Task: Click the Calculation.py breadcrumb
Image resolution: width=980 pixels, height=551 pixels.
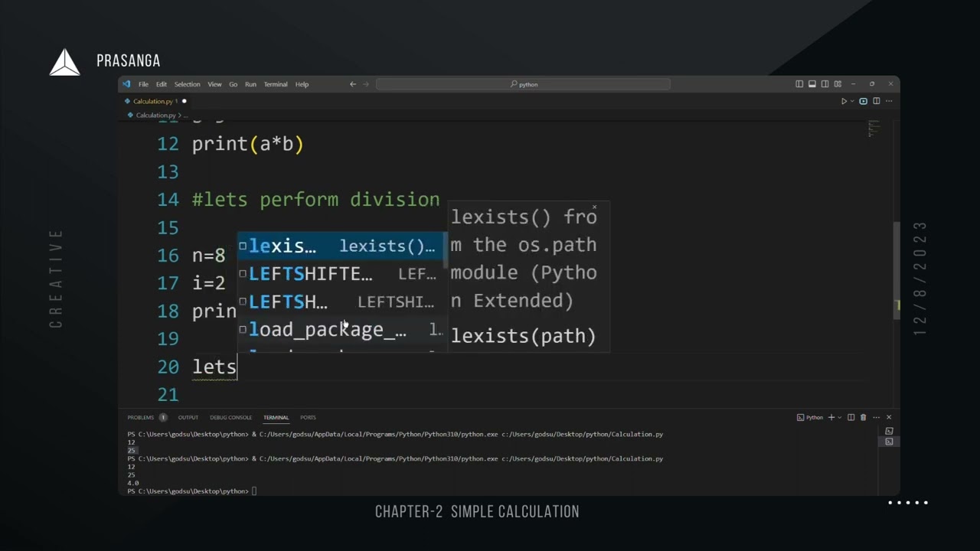Action: click(155, 116)
